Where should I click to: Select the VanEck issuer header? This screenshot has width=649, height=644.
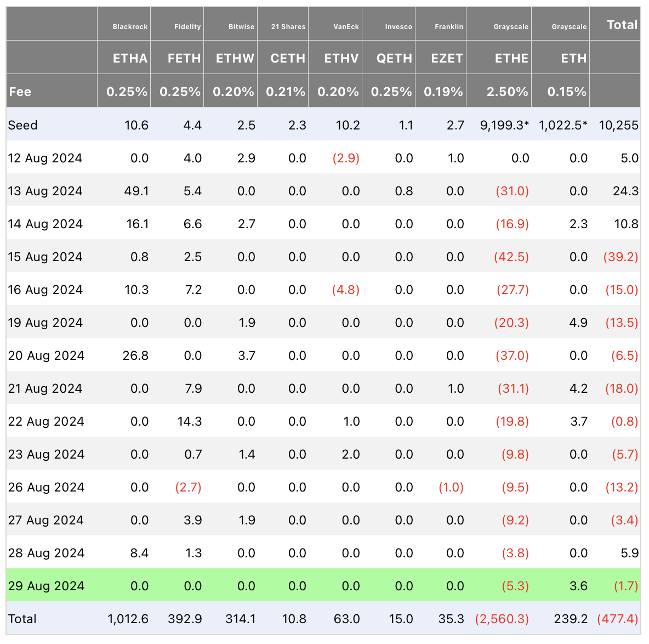click(346, 26)
